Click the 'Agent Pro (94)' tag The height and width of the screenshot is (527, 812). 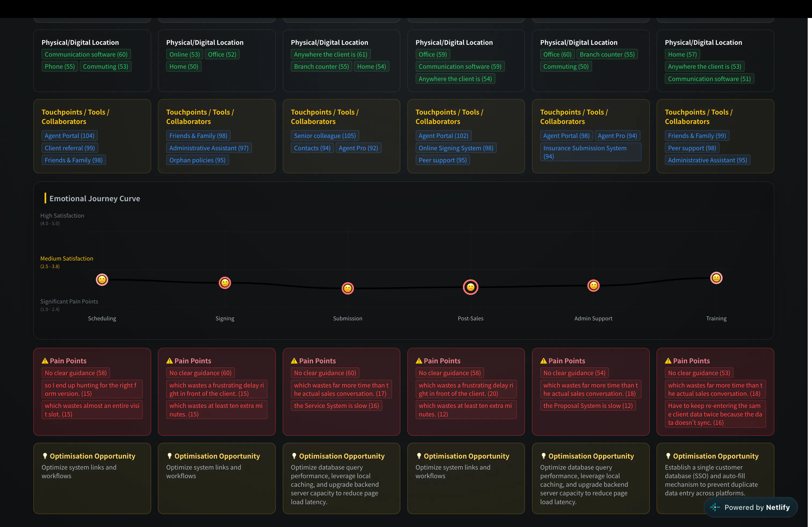pos(617,136)
